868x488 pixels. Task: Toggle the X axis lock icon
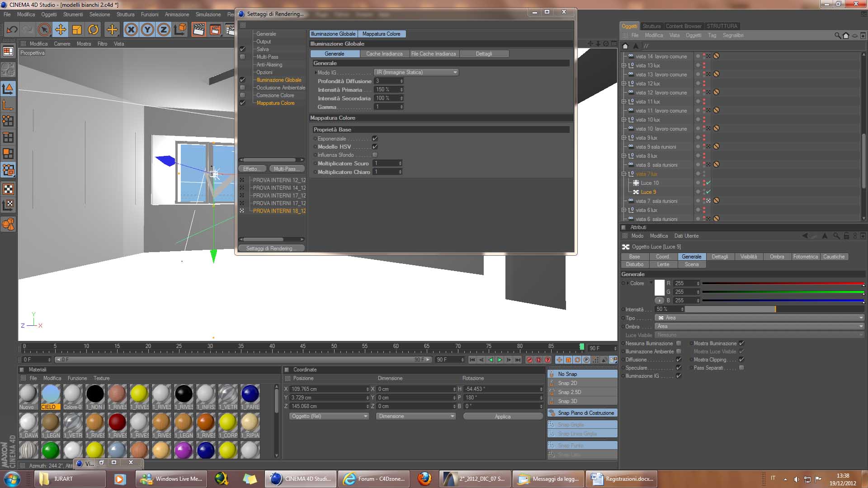tap(131, 30)
